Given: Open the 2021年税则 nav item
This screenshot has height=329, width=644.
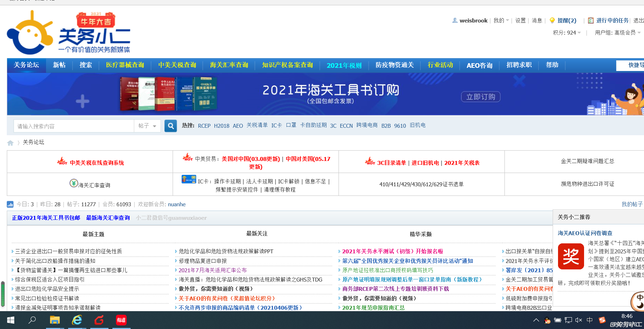Looking at the screenshot, I should point(344,65).
